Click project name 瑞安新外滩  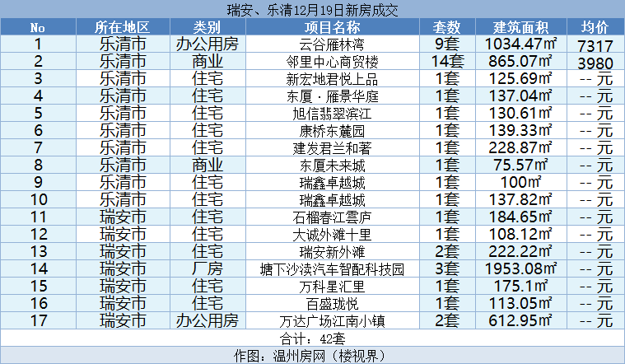click(x=332, y=251)
